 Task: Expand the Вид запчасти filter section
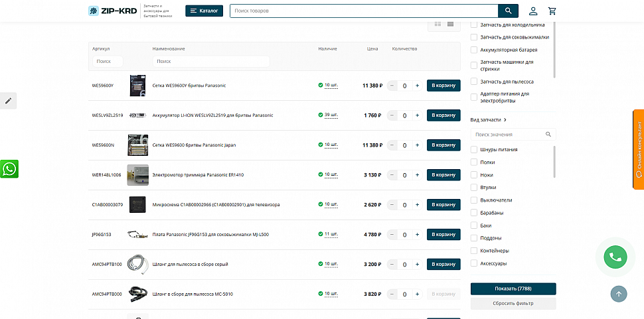pyautogui.click(x=489, y=120)
